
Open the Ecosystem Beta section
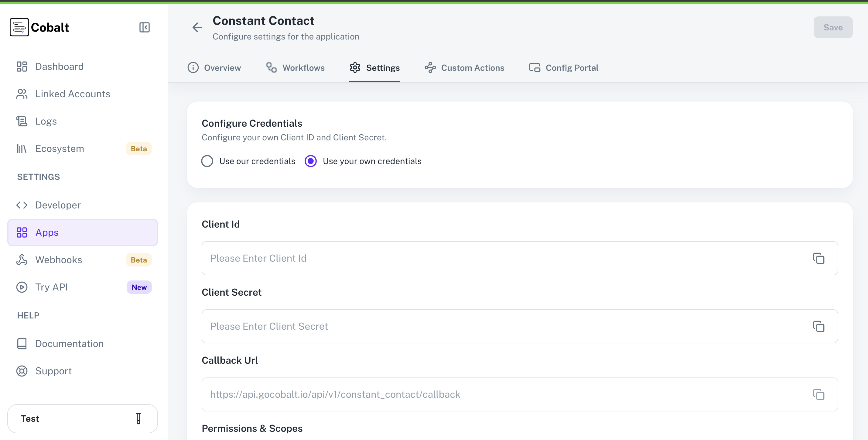(59, 148)
